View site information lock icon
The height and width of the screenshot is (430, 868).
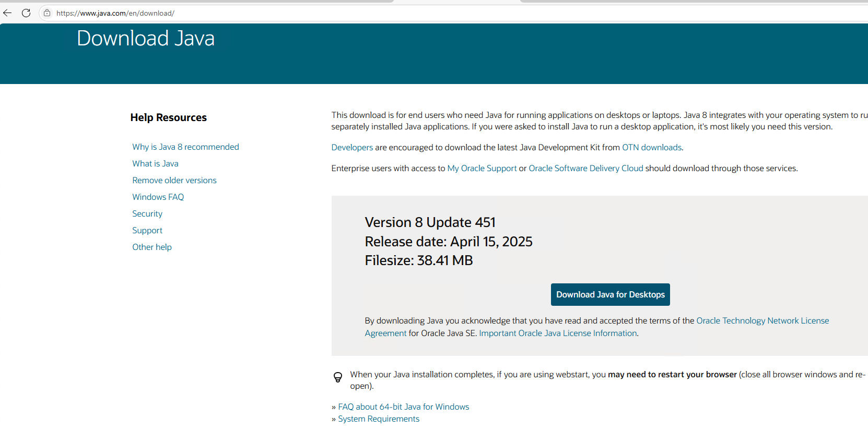47,13
